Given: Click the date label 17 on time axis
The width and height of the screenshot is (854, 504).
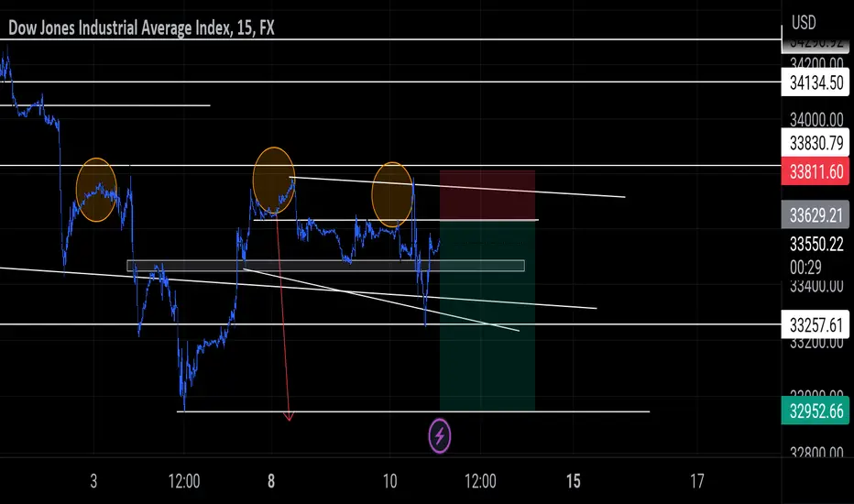Looking at the screenshot, I should (697, 481).
